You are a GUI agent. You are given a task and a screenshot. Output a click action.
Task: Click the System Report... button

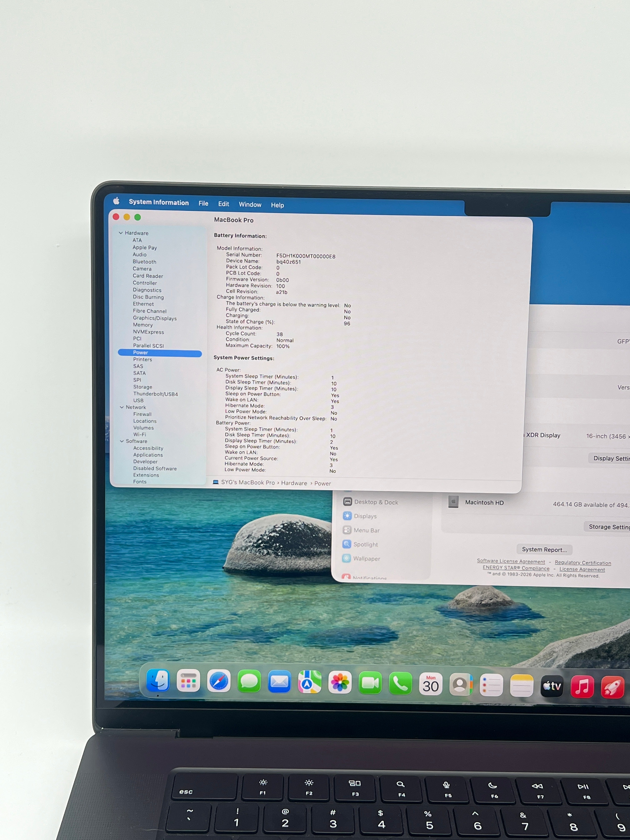click(544, 550)
